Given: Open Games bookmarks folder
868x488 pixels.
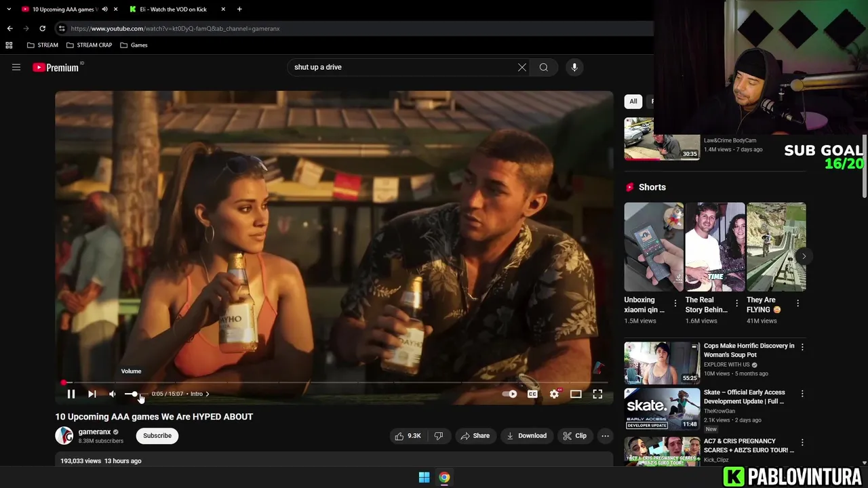Looking at the screenshot, I should click(134, 45).
